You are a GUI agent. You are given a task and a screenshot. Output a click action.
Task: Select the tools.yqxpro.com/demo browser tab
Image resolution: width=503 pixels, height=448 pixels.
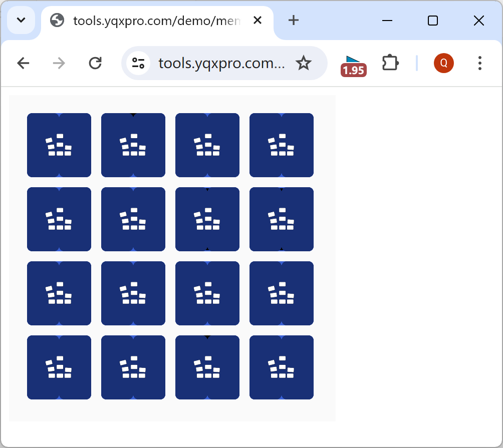[157, 21]
